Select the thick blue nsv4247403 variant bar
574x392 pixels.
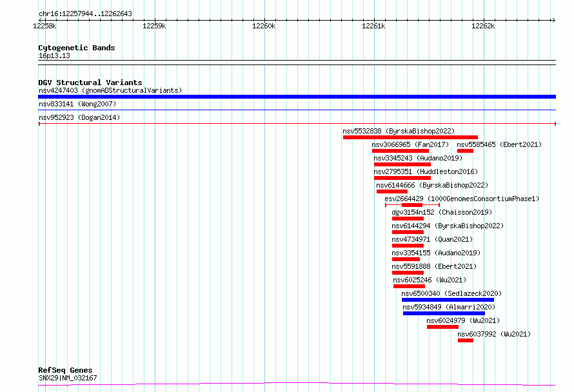point(297,97)
